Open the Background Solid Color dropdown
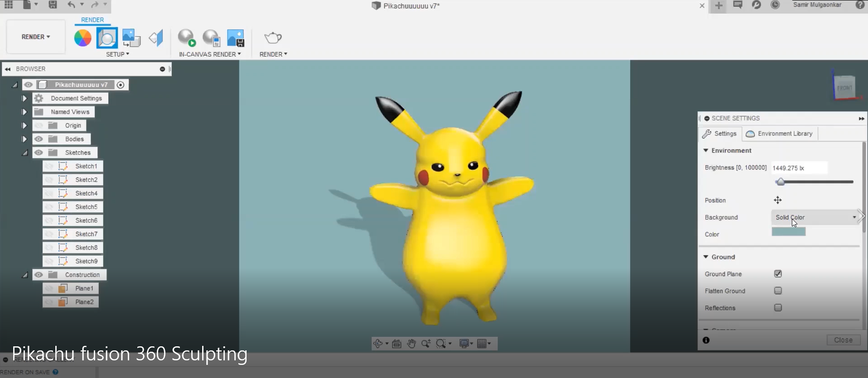Viewport: 868px width, 378px height. pos(815,217)
